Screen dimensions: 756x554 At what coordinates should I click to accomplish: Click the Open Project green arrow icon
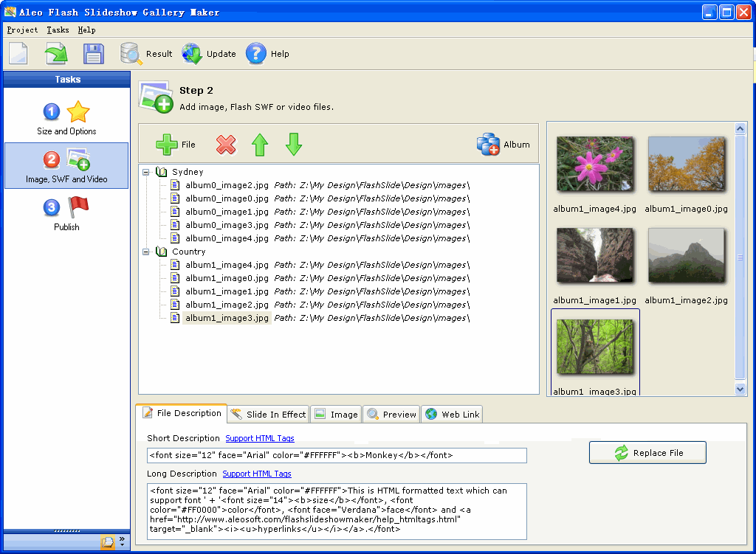pos(56,53)
